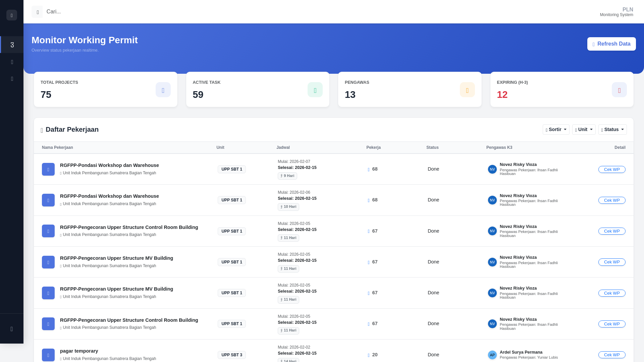Click icon of first Control Room Building row

point(48,231)
